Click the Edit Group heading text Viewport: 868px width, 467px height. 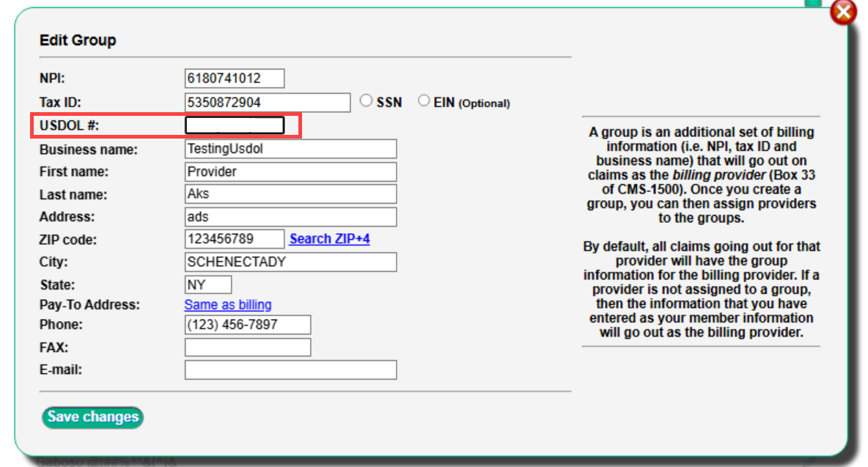click(x=78, y=40)
